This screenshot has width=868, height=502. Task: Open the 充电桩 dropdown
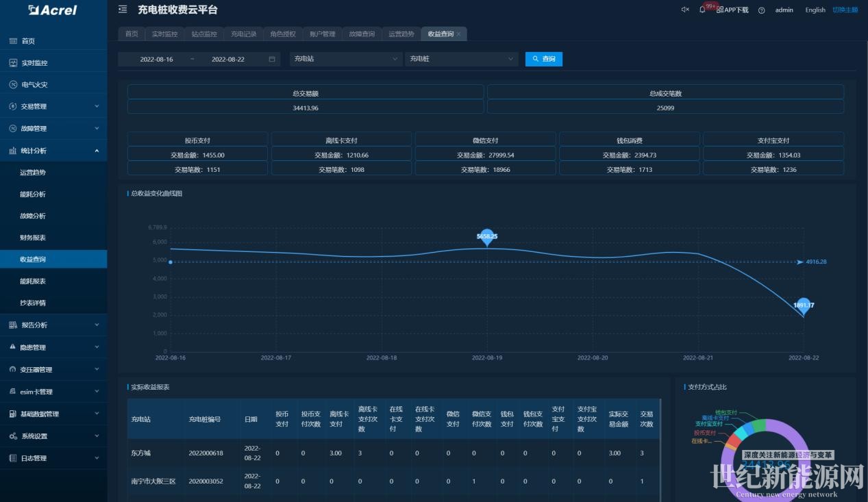(x=461, y=60)
